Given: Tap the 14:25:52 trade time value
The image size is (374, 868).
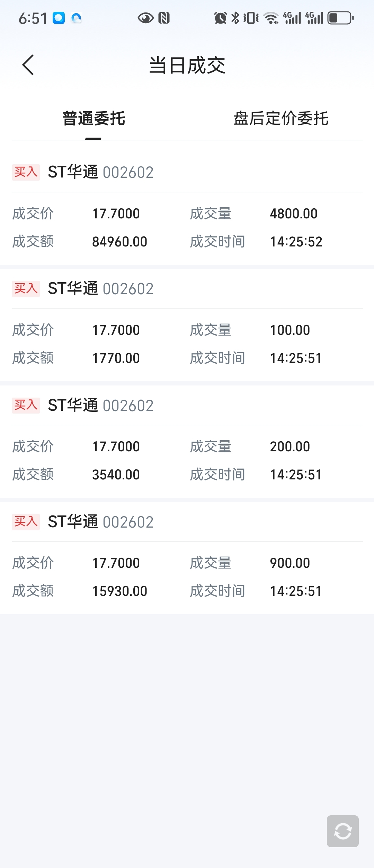Looking at the screenshot, I should click(x=296, y=242).
